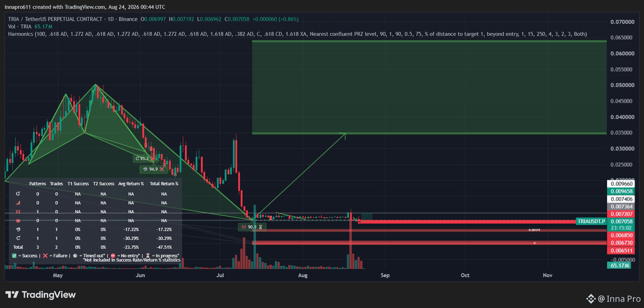The height and width of the screenshot is (308, 644).
Task: Click the change value '+0.000060 (+0.86%)'
Action: pos(275,19)
